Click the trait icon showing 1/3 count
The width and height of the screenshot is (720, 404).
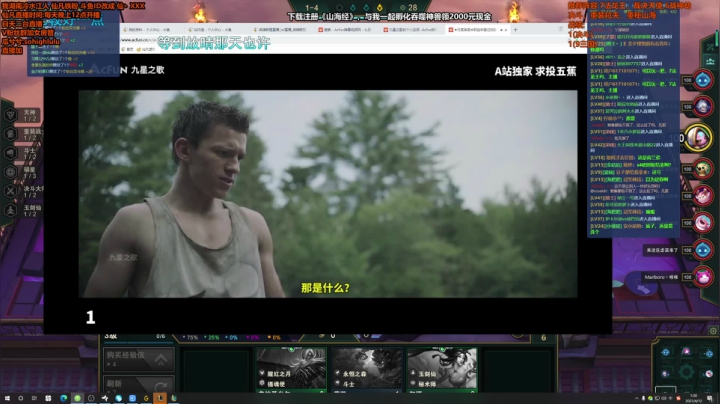tap(10, 172)
